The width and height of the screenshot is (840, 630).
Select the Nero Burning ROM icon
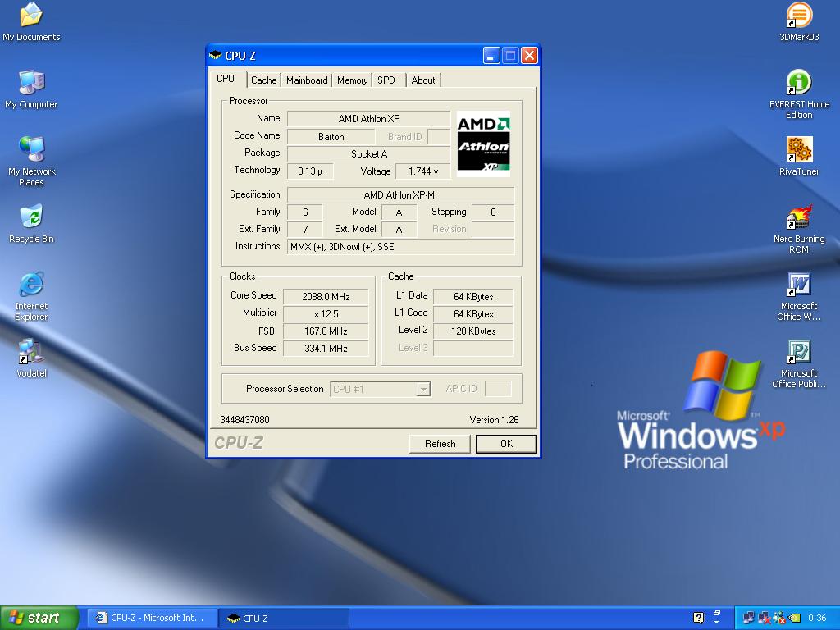click(x=799, y=218)
